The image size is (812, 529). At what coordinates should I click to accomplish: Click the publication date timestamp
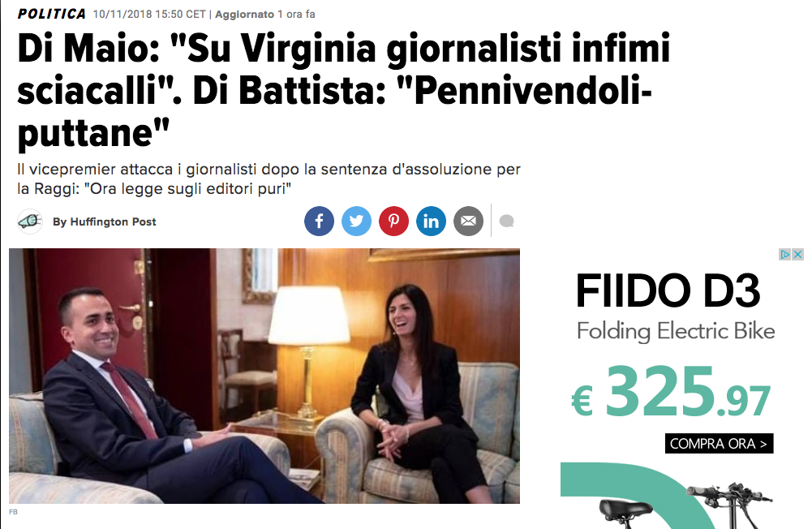(149, 15)
